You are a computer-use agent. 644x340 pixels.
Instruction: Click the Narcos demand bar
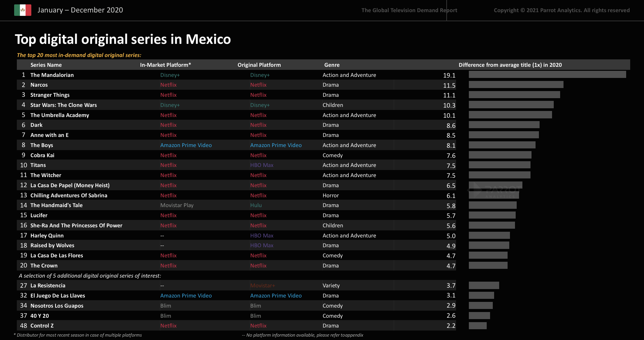[516, 84]
